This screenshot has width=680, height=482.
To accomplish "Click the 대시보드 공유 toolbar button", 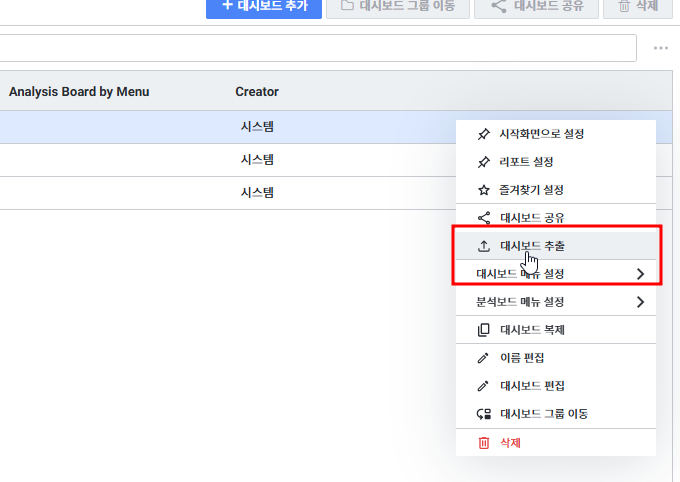I will (x=536, y=6).
